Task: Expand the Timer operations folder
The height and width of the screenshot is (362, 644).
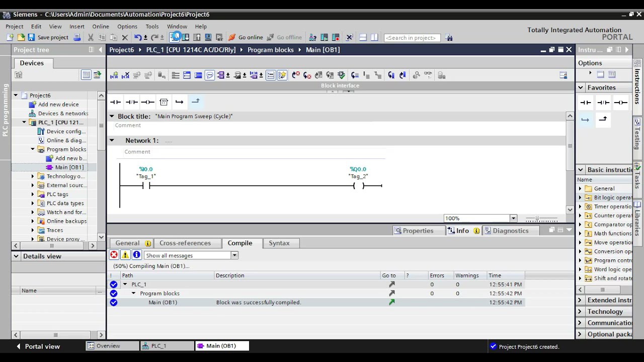Action: pos(580,207)
